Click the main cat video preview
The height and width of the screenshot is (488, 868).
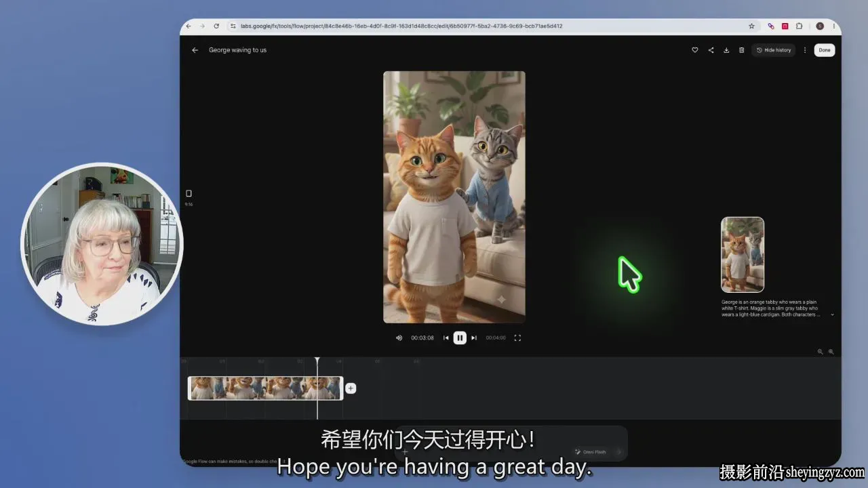[x=454, y=197]
